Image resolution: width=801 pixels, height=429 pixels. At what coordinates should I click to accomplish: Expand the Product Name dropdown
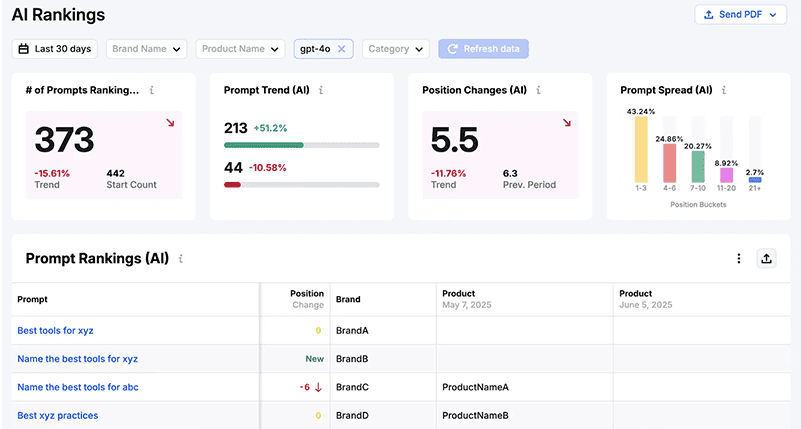tap(240, 49)
